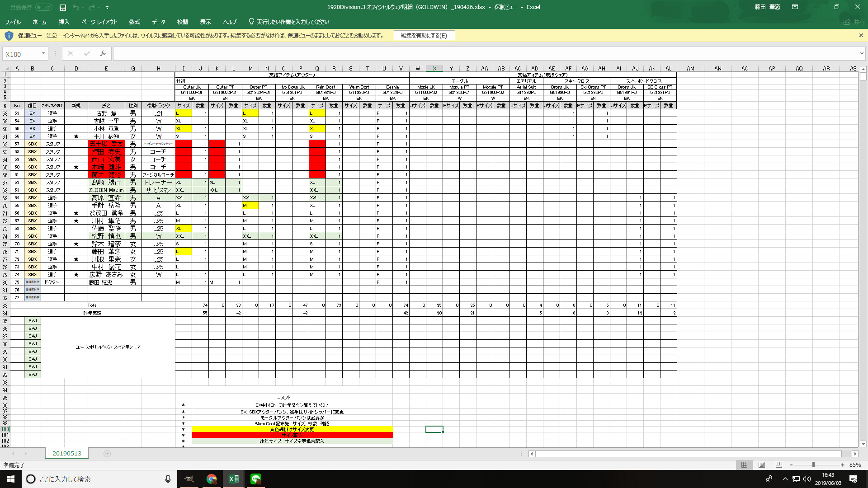The image size is (868, 488).
Task: Click 編集を有効にする(E) button
Action: tap(424, 35)
